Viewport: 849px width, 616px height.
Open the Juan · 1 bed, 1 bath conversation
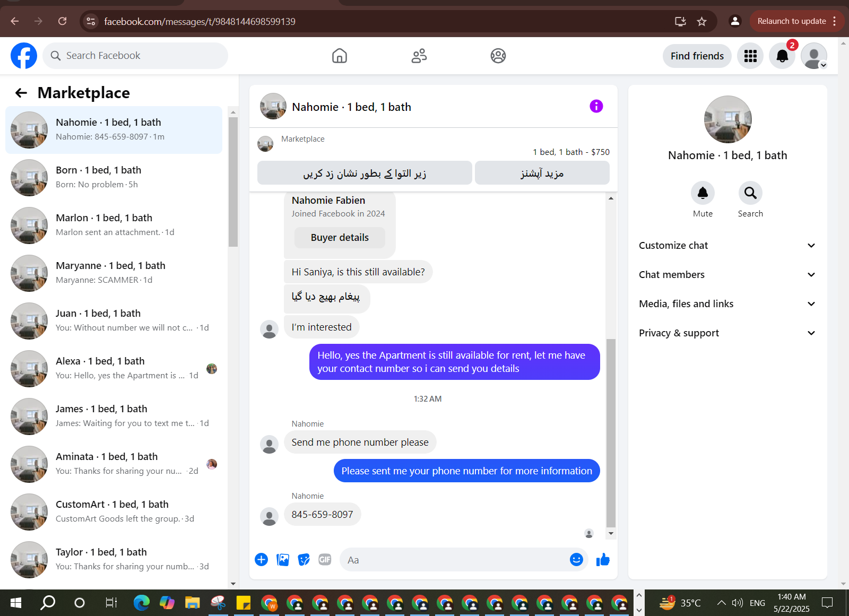click(114, 321)
